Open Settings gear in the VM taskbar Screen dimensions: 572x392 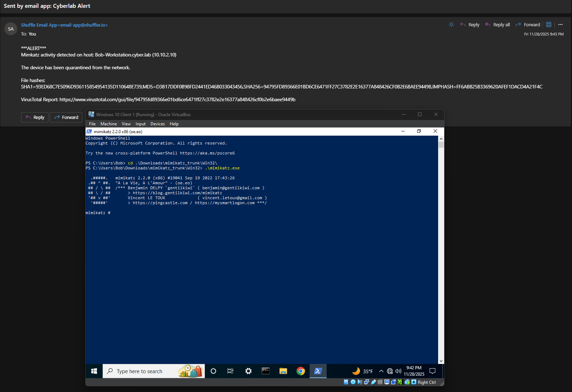(248, 371)
